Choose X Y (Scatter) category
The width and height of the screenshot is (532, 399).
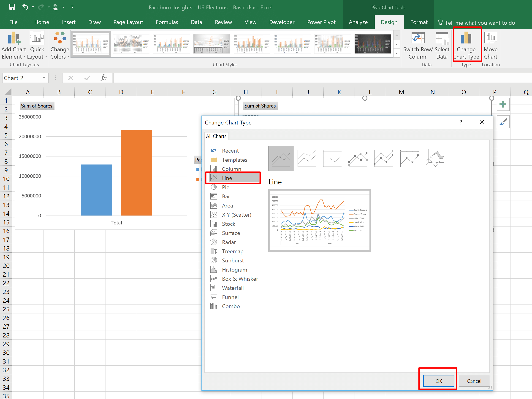pyautogui.click(x=234, y=215)
